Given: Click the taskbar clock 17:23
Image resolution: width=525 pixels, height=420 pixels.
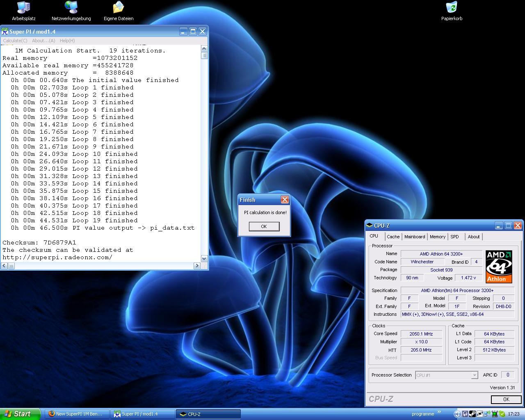Looking at the screenshot, I should coord(514,414).
